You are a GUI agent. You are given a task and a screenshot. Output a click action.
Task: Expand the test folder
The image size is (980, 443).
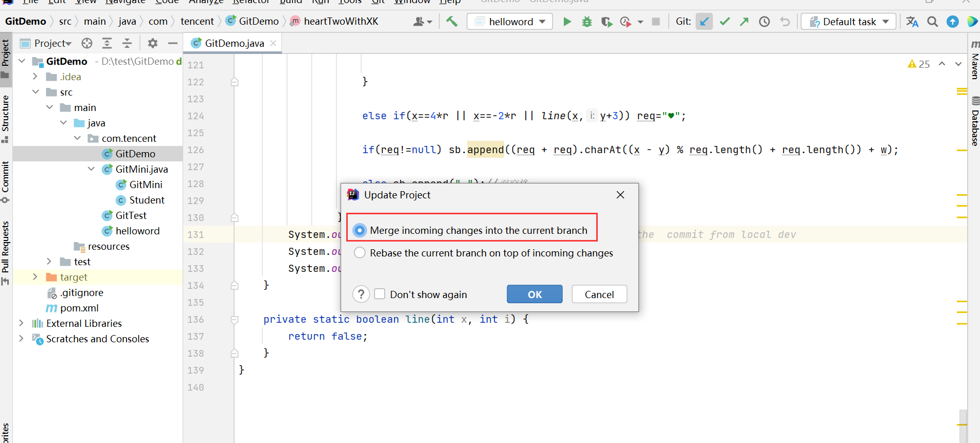pyautogui.click(x=49, y=262)
